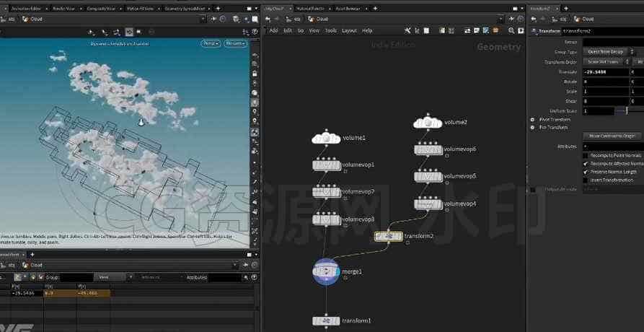
Task: Click the pin icon in viewport path bar
Action: [213, 19]
